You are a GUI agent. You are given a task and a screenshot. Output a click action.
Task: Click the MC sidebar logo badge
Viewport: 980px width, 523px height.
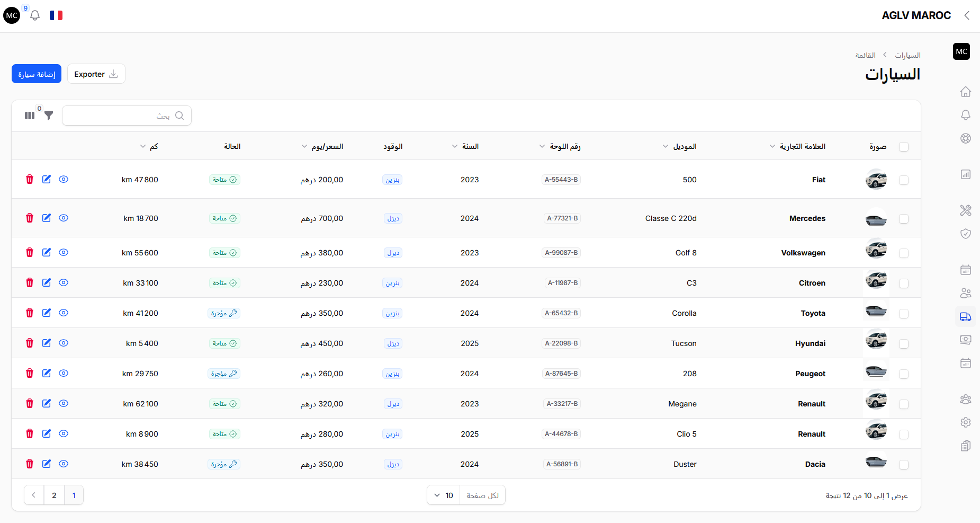961,51
